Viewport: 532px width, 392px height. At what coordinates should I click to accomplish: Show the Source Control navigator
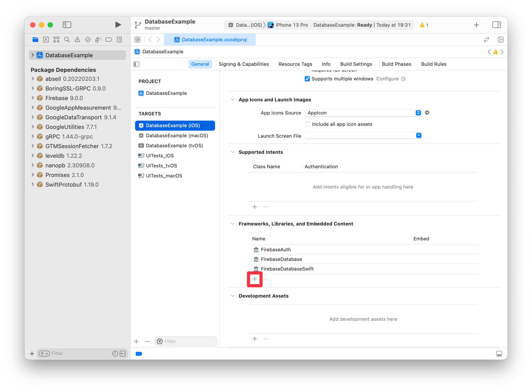pos(46,40)
